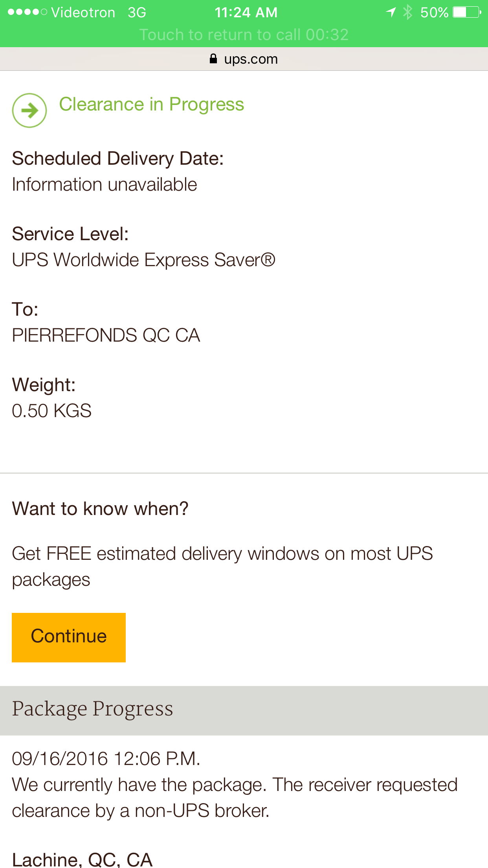
Task: Tap the UPS Worldwide Express Saver text
Action: (x=144, y=260)
